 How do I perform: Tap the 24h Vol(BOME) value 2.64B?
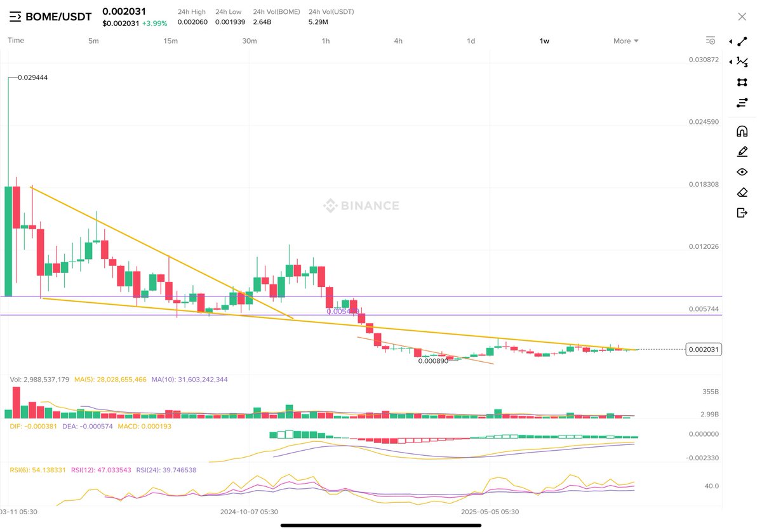coord(263,22)
